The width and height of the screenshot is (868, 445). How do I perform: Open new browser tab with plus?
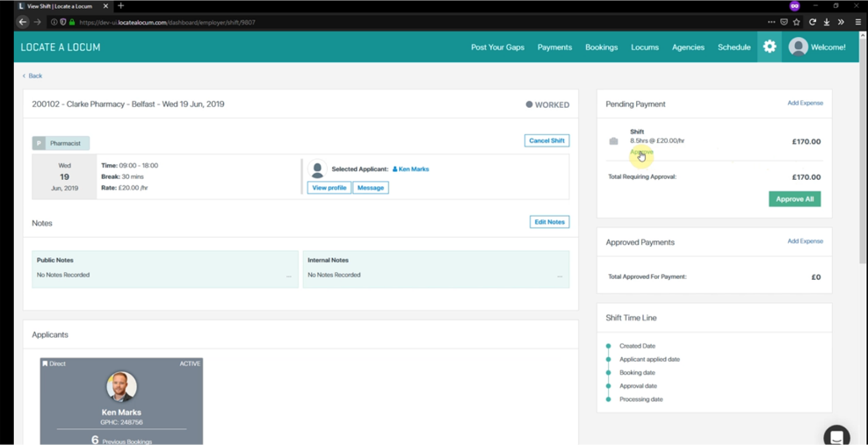point(120,5)
